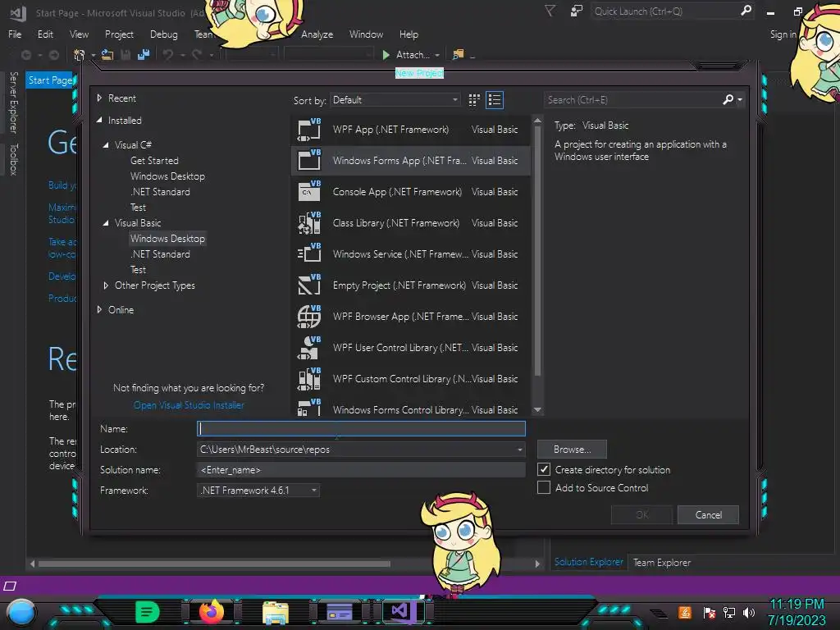
Task: Select Test under Visual Basic
Action: pyautogui.click(x=138, y=270)
